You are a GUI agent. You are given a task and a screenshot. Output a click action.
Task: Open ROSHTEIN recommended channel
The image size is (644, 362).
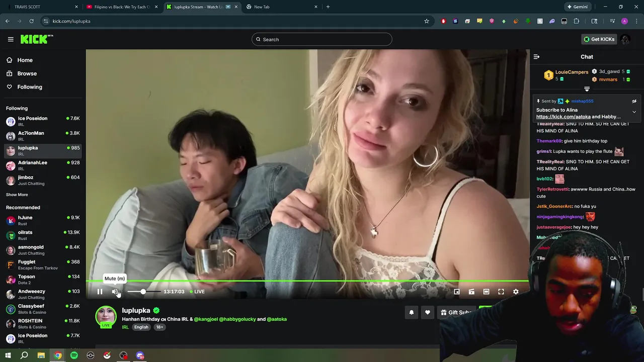[x=43, y=323]
